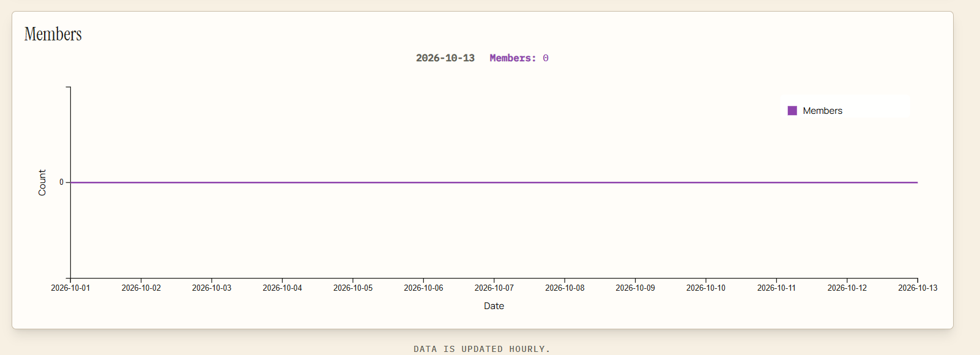Click the 2026-10-05 axis label
The height and width of the screenshot is (355, 980).
coord(353,288)
